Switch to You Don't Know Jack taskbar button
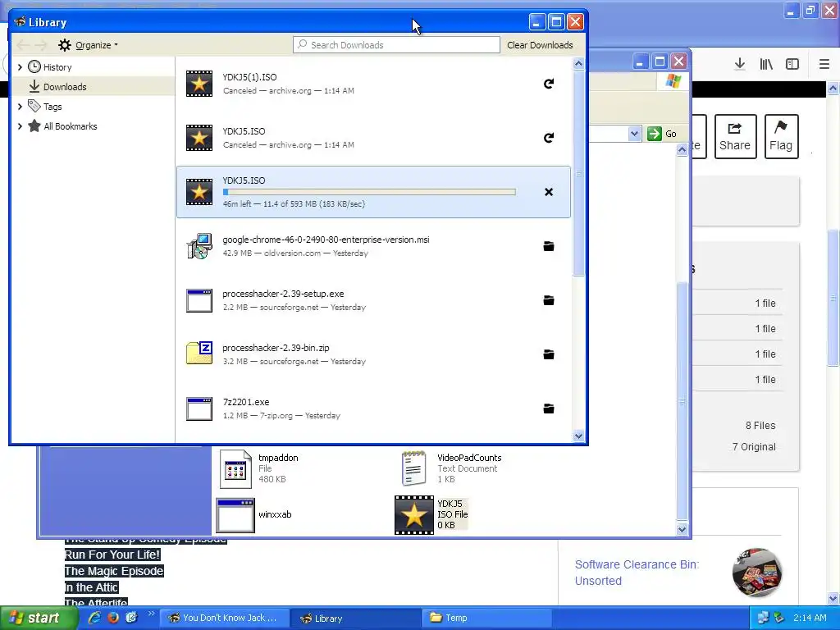This screenshot has height=630, width=840. tap(225, 618)
